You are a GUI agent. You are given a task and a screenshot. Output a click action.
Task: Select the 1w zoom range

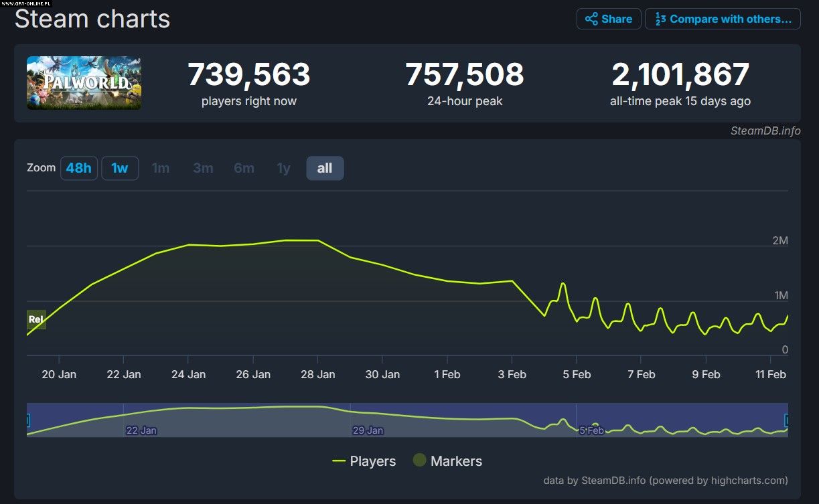120,168
